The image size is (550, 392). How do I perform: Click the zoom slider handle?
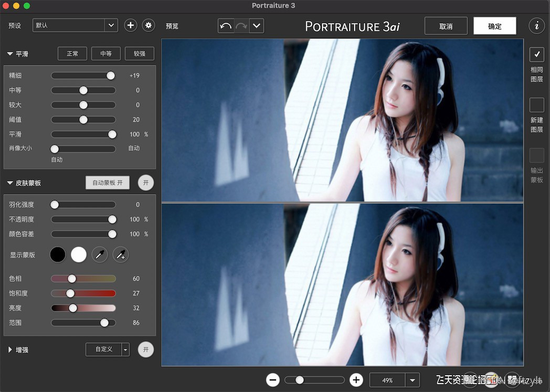click(x=300, y=380)
